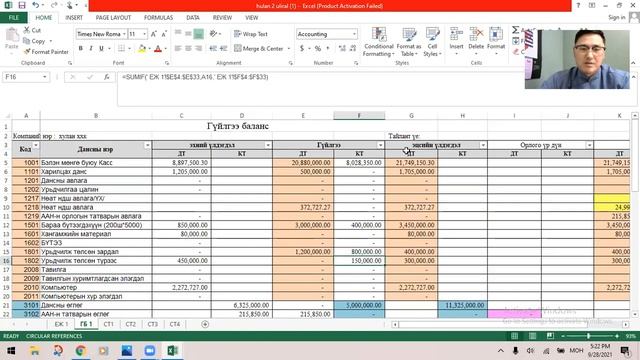This screenshot has height=360, width=640.
Task: Open the ЕЖ 1 sheet tab
Action: coord(61,324)
